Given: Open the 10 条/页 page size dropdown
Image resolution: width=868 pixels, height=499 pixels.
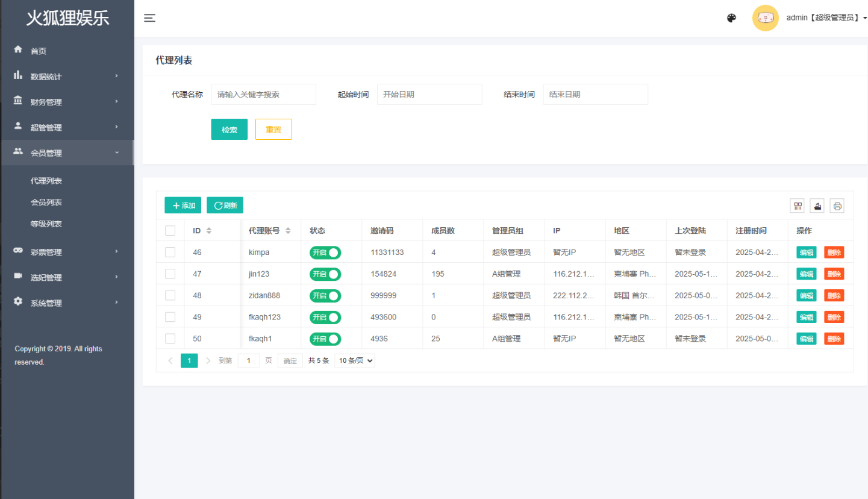Looking at the screenshot, I should 355,361.
